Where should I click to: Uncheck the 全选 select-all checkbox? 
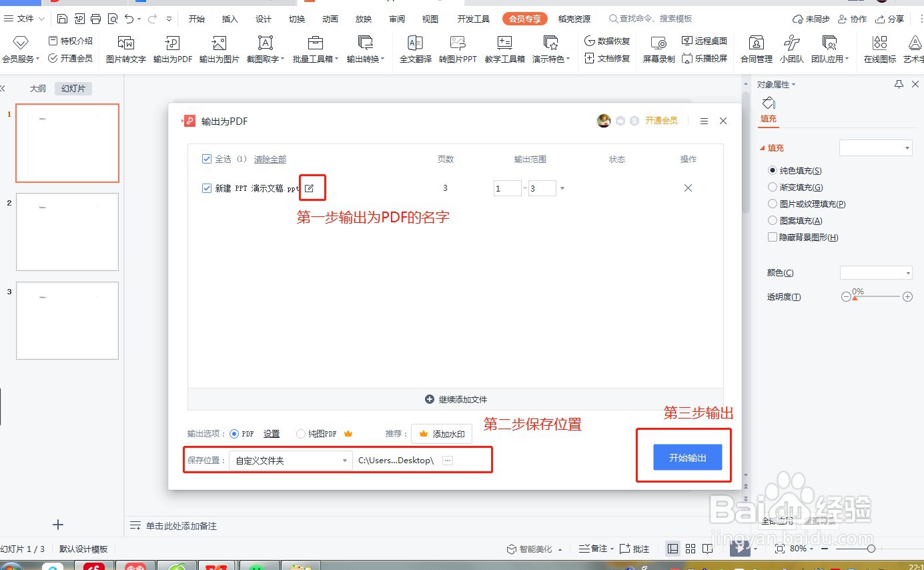[x=207, y=159]
